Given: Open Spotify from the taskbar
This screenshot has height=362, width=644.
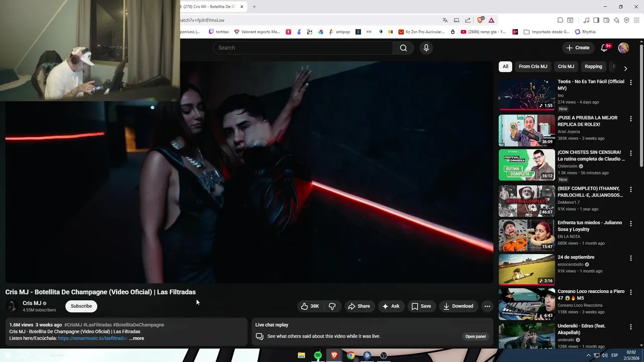Looking at the screenshot, I should tap(318, 355).
